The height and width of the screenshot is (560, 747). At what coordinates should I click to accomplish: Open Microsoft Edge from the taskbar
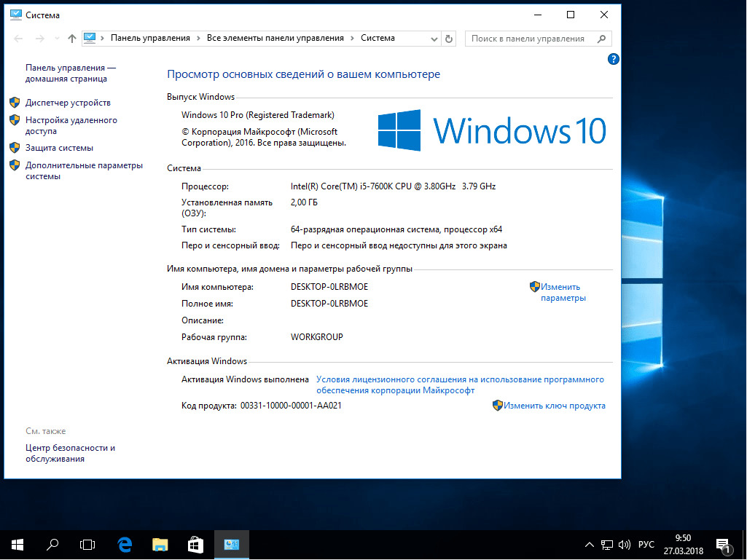[124, 544]
